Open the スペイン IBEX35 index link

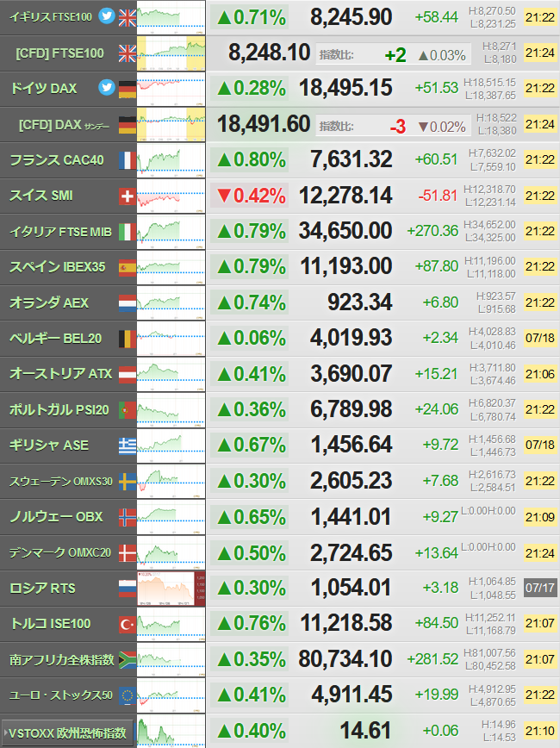click(x=57, y=266)
